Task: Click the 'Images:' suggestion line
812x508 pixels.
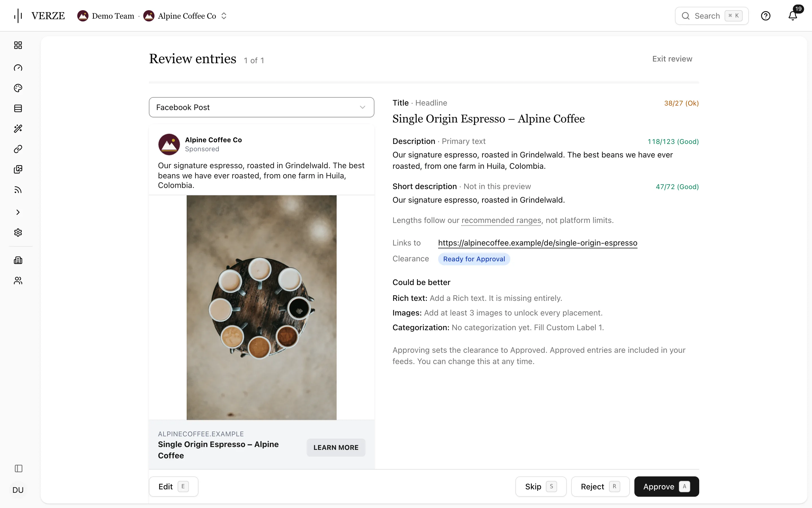Action: (497, 313)
